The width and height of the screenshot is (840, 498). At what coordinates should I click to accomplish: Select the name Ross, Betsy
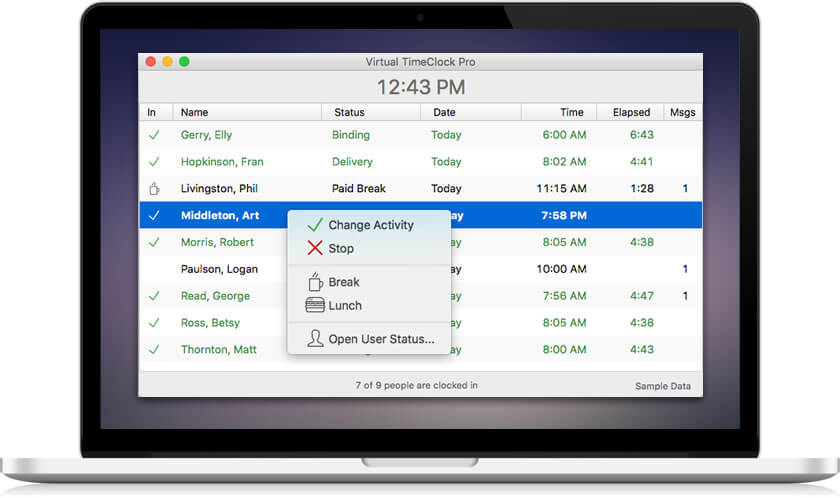coord(210,322)
